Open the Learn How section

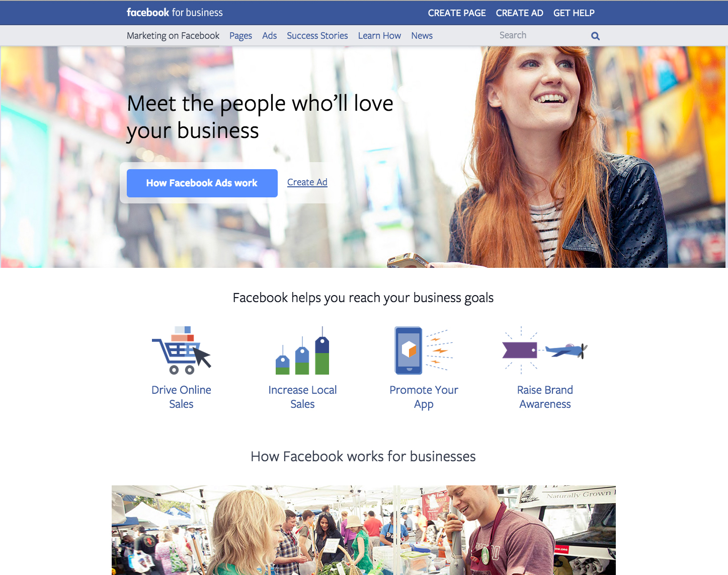point(379,36)
